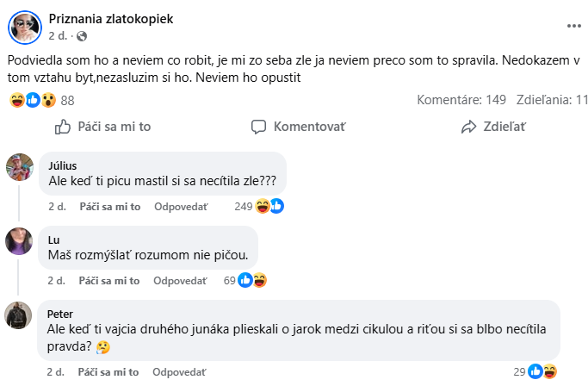Open the 88 reactions count

[x=68, y=101]
